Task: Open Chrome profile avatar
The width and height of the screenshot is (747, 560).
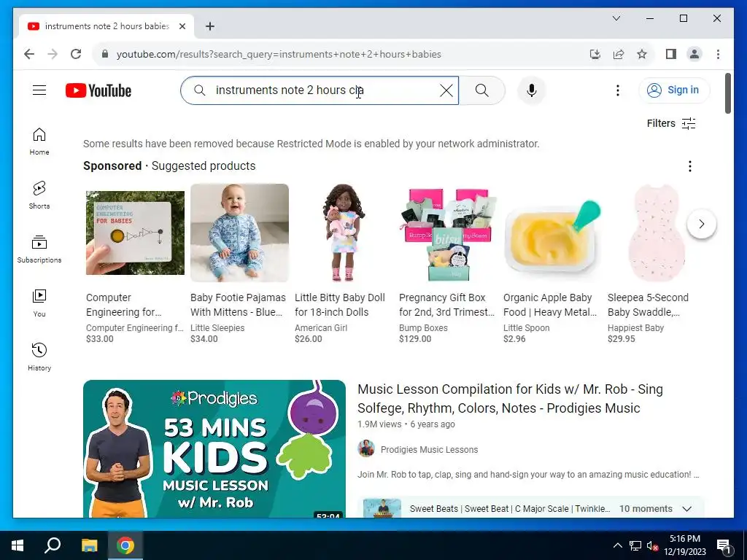Action: click(694, 54)
